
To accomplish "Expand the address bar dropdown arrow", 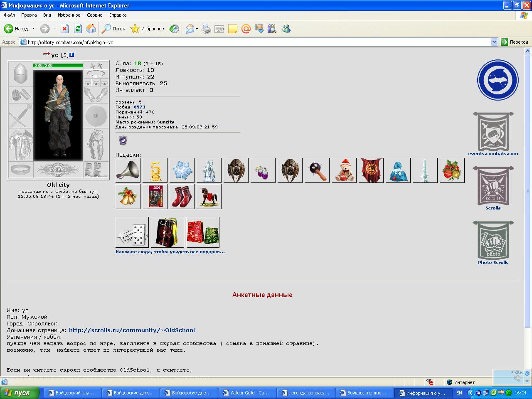I will coord(494,42).
